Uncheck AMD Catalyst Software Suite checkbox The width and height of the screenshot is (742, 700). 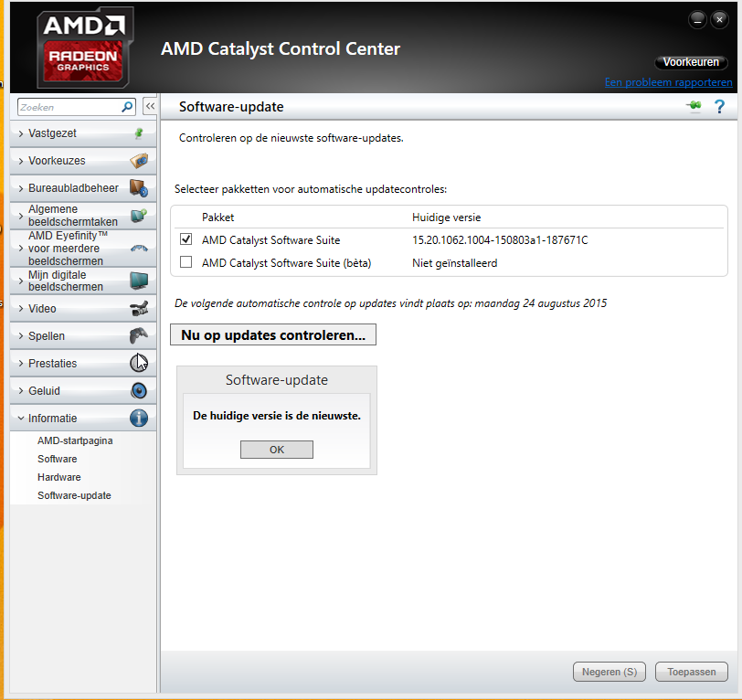(x=186, y=239)
